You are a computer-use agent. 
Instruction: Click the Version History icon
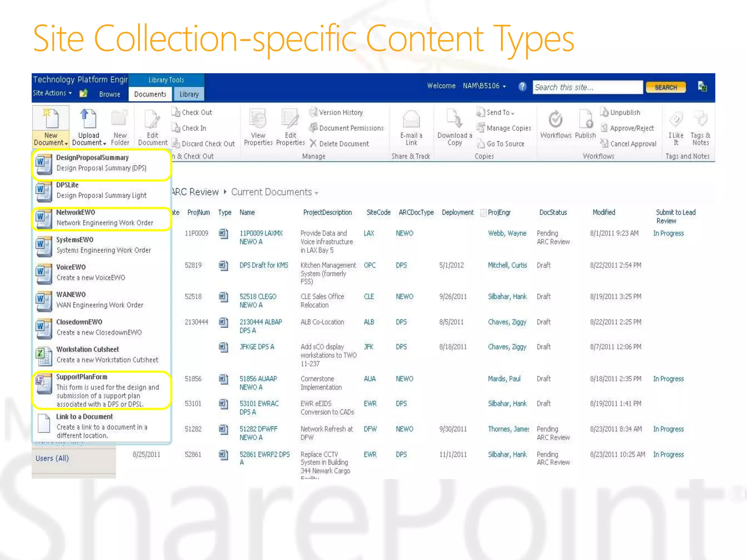[x=313, y=112]
